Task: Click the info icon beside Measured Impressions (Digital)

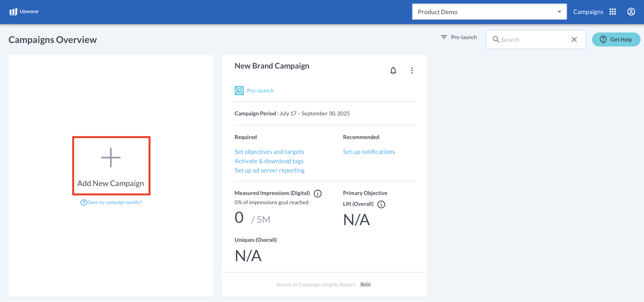Action: [x=318, y=194]
